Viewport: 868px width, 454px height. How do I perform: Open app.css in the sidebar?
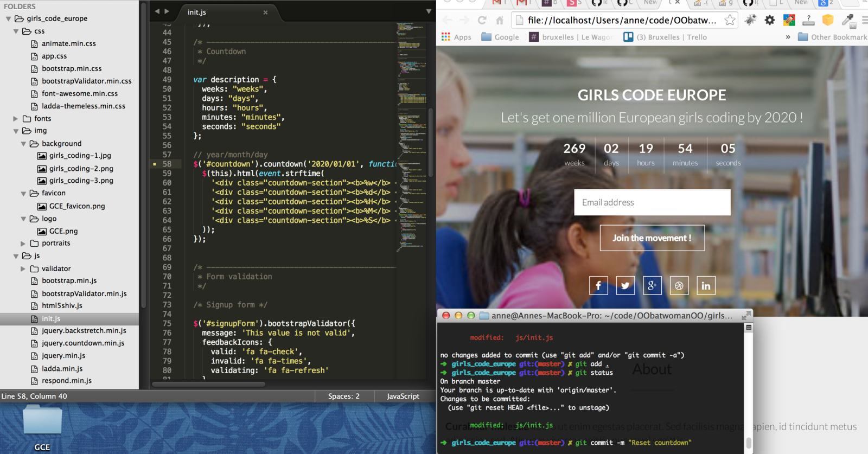tap(54, 56)
